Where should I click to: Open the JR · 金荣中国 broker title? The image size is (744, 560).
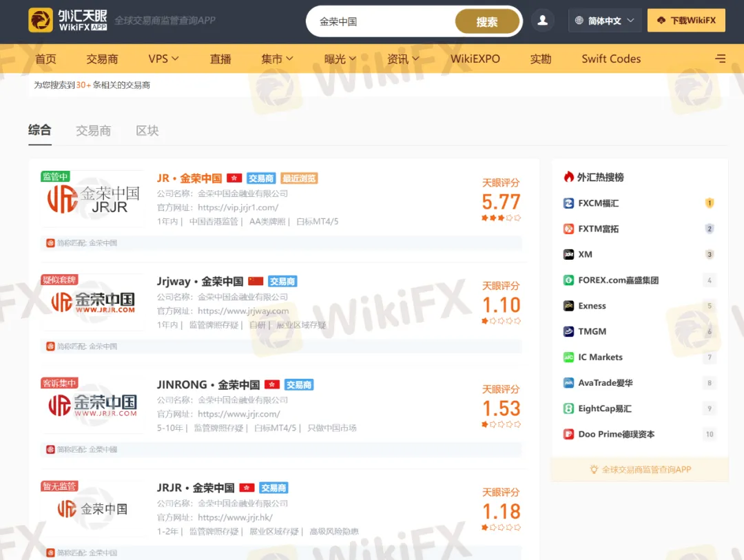(x=189, y=178)
